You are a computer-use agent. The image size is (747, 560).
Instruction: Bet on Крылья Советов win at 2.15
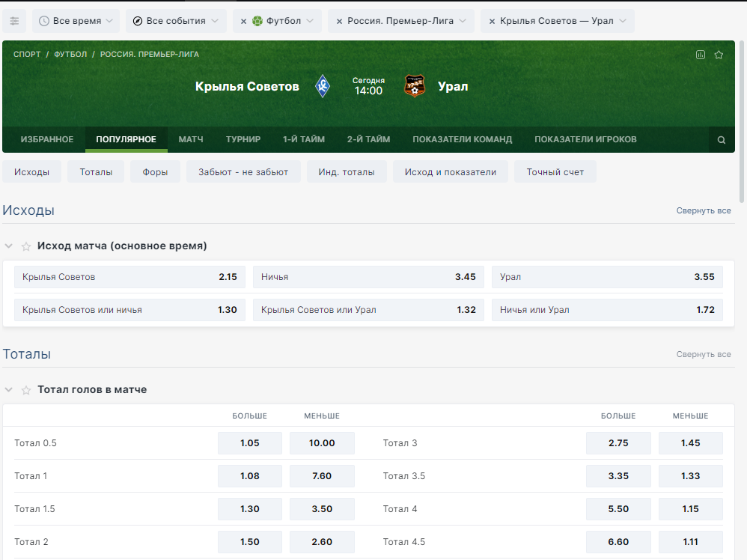coord(129,277)
